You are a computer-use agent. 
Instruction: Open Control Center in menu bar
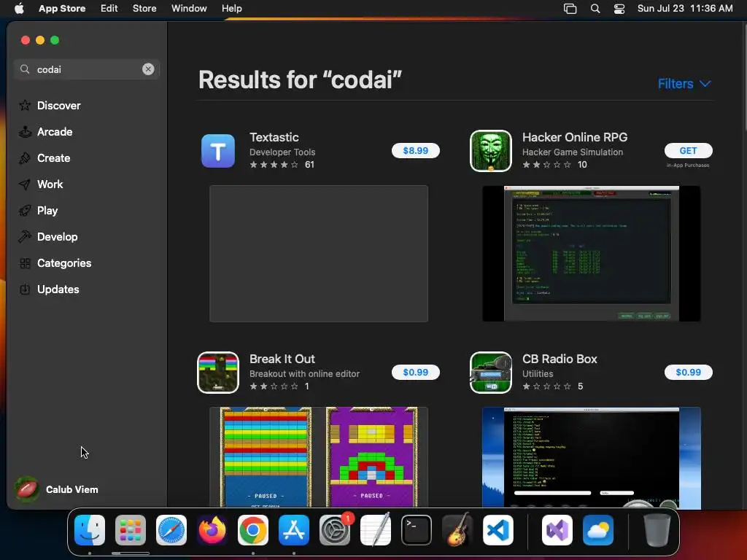[x=619, y=9]
